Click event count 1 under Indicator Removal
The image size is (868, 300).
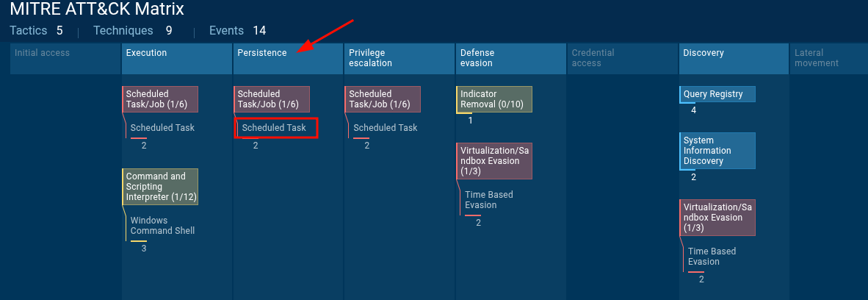pos(471,121)
